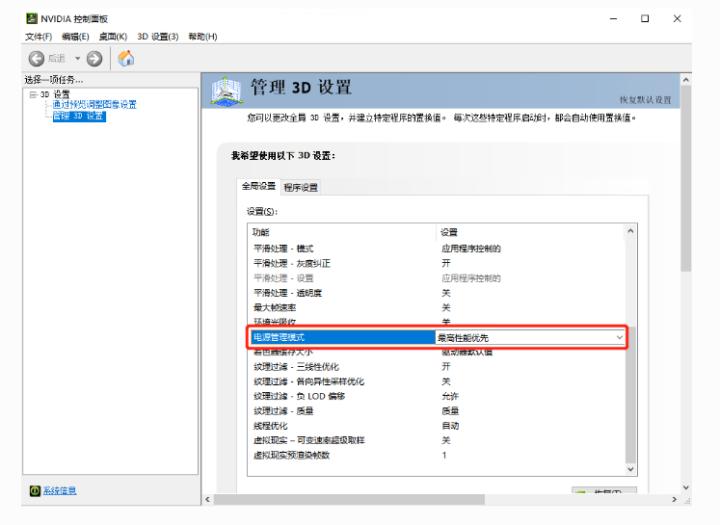Click the main panel scroll up arrow

click(686, 80)
